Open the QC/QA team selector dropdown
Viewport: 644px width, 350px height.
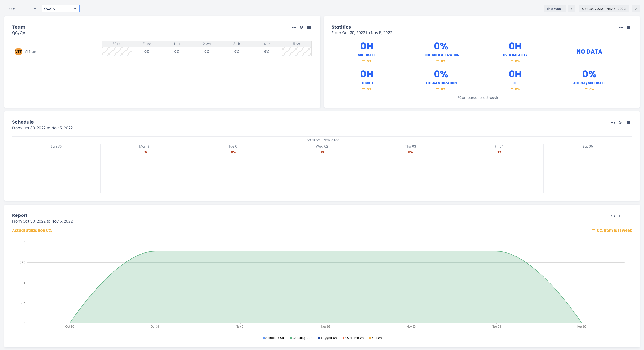coord(61,9)
